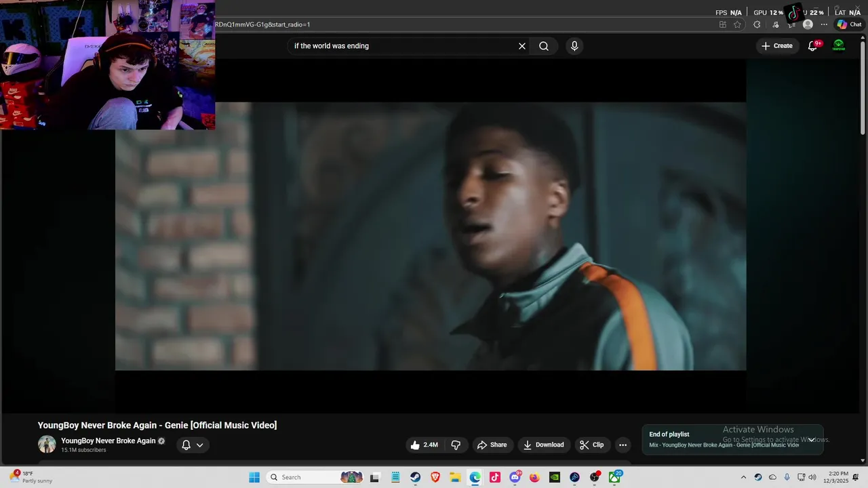Toggle channel notification bell
868x488 pixels.
click(x=186, y=445)
